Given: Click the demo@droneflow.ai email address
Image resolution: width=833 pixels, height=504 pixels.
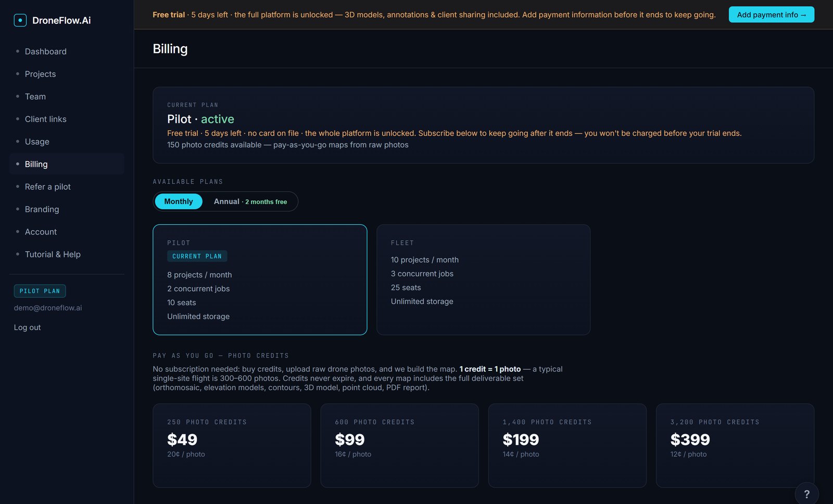Looking at the screenshot, I should pos(48,308).
